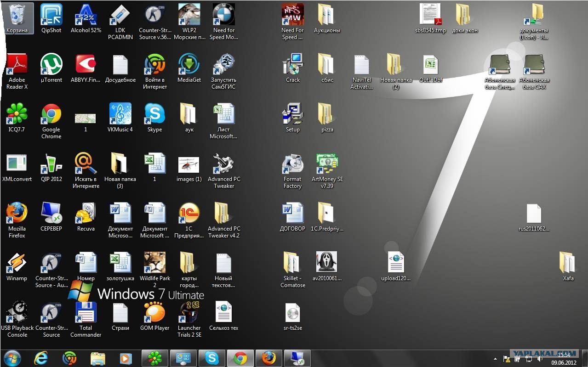588x367 pixels.
Task: Switch to ICQ in the taskbar
Action: tap(155, 358)
